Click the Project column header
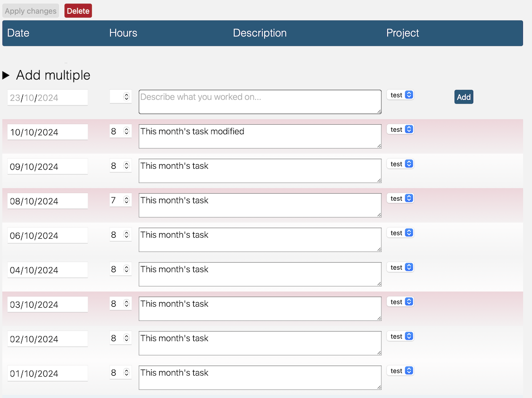Screen dimensions: 532x398 click(x=402, y=33)
